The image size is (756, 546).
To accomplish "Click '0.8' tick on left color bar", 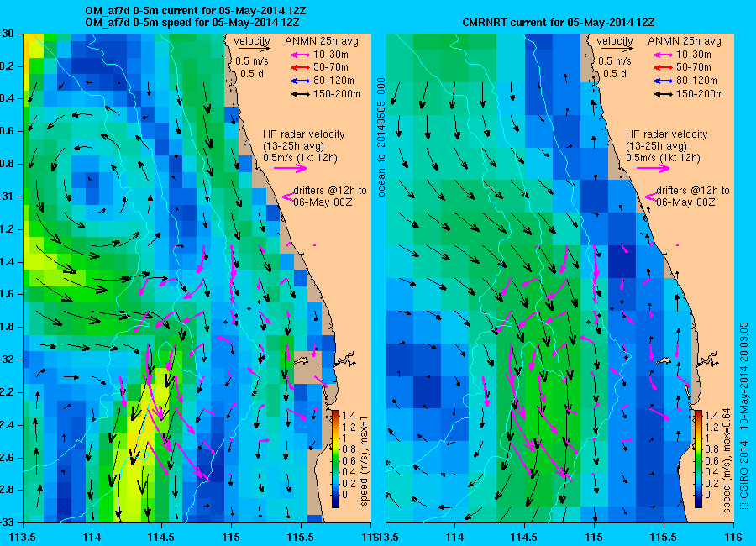I will pyautogui.click(x=349, y=449).
